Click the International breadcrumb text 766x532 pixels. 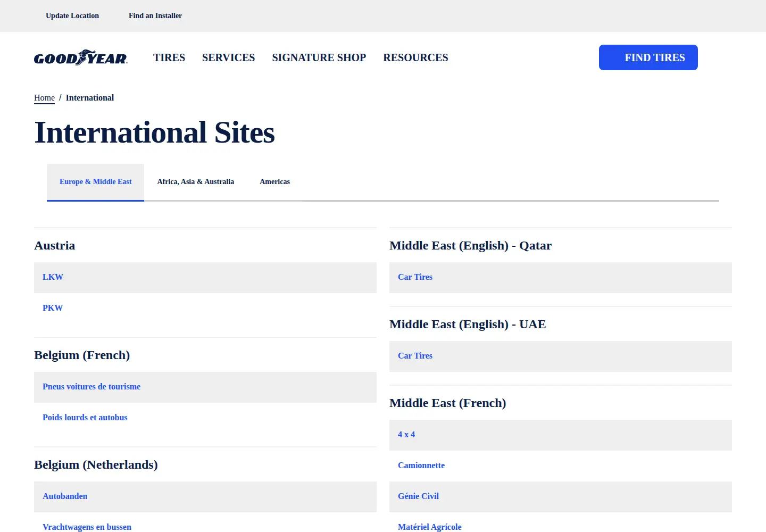point(90,98)
